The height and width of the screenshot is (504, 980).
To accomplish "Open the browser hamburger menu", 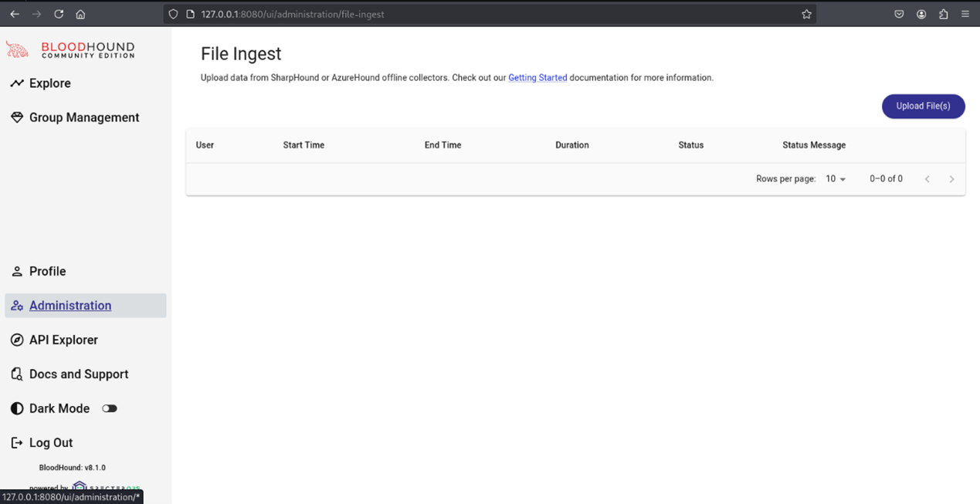I will click(x=965, y=14).
